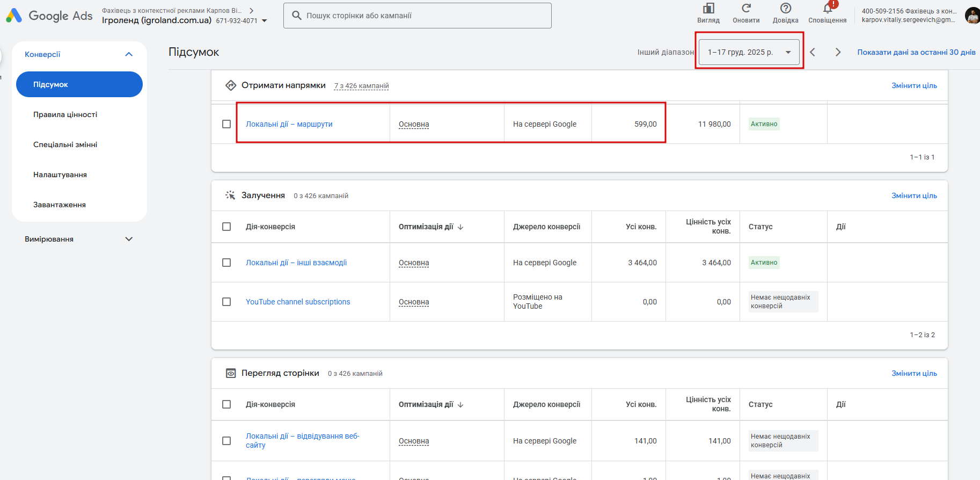Tick the YouTube channel subscriptions checkbox
The image size is (980, 480).
point(226,302)
